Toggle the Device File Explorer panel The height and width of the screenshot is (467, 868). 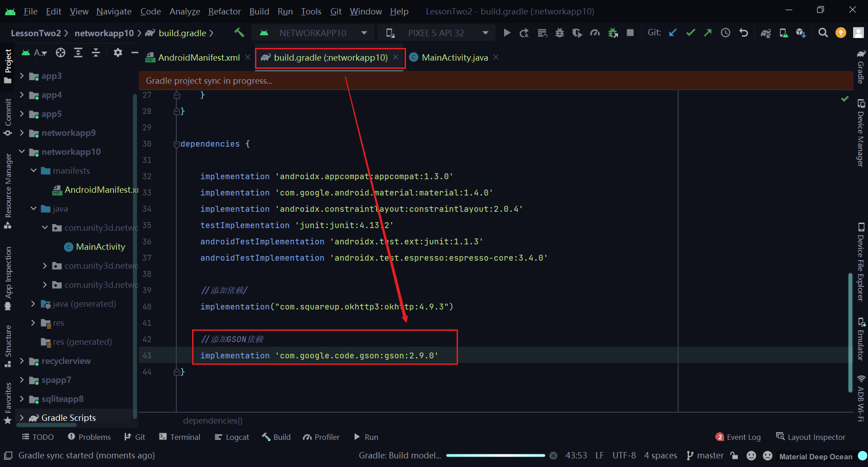pos(861,262)
